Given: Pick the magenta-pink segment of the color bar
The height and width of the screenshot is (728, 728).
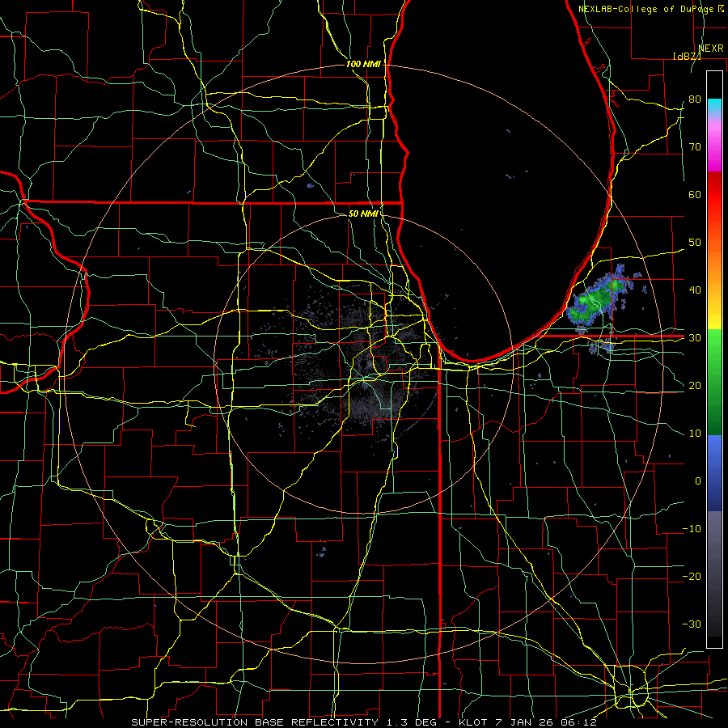Looking at the screenshot, I should tap(714, 146).
